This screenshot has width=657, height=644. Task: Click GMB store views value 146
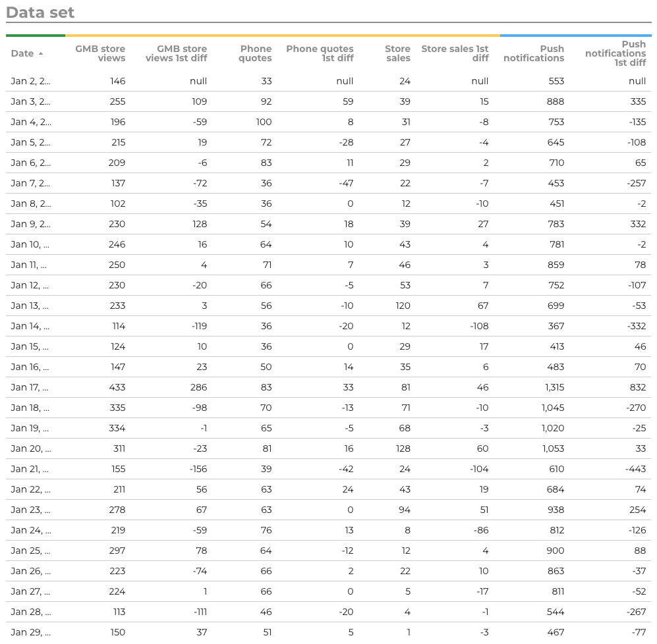118,81
